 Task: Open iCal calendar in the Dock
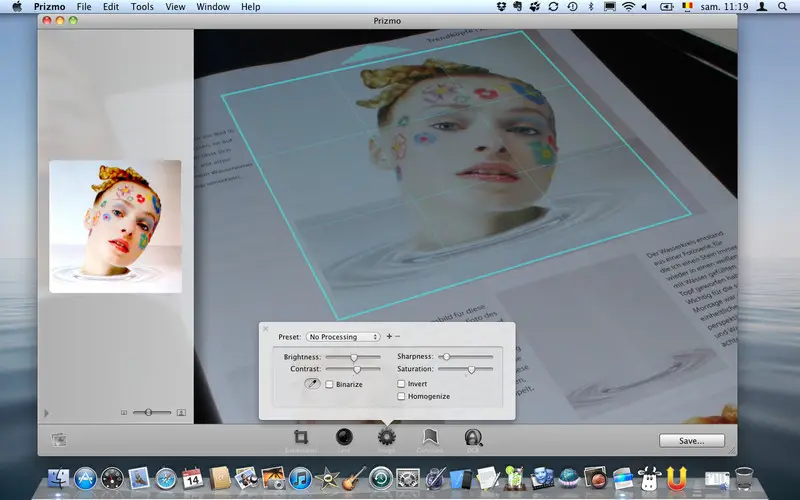pos(192,479)
